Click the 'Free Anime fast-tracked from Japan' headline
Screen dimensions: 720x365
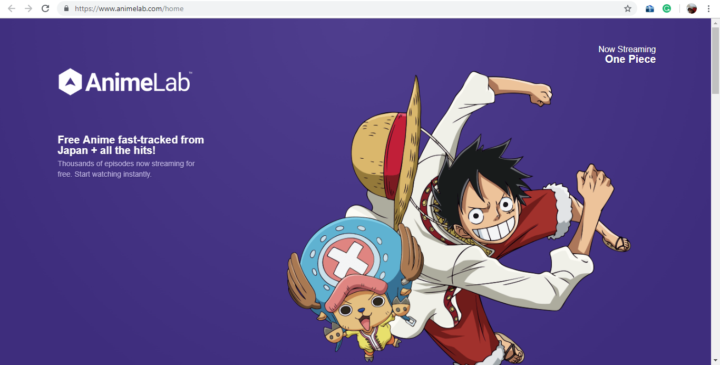click(131, 145)
